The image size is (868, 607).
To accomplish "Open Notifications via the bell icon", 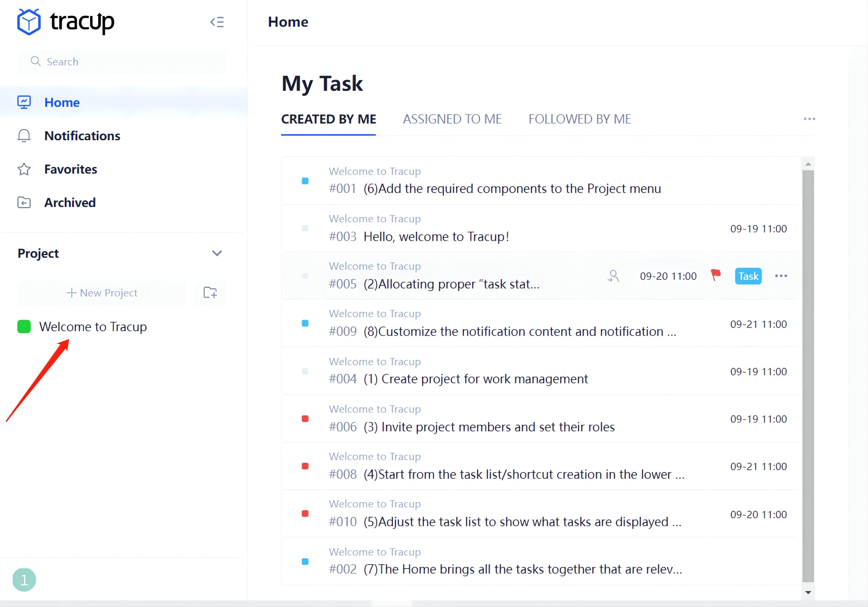I will click(x=24, y=136).
